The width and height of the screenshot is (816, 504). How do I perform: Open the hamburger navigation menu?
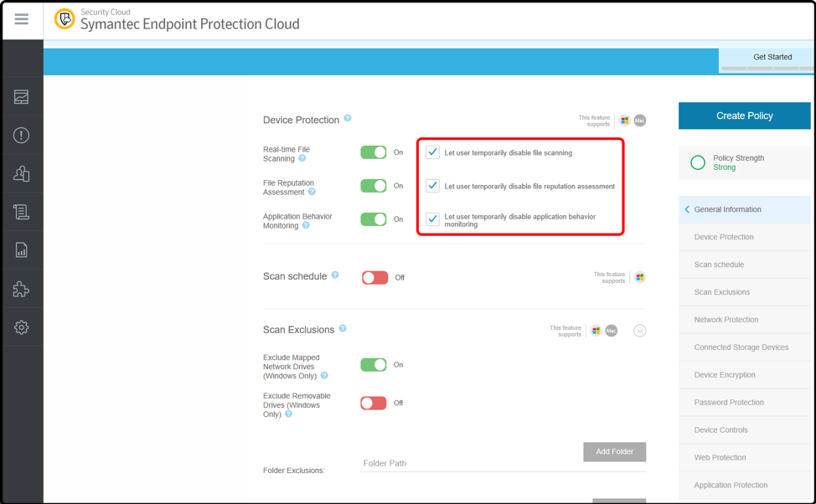(21, 19)
